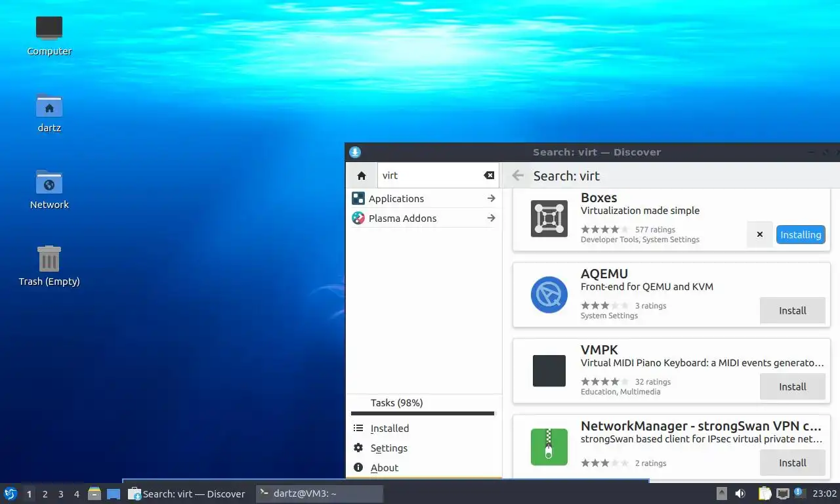Click the VMPK title text
Image resolution: width=840 pixels, height=504 pixels.
[x=599, y=350]
